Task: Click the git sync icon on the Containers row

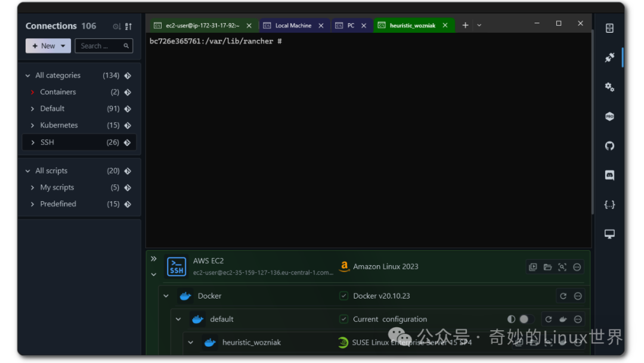Action: (128, 92)
